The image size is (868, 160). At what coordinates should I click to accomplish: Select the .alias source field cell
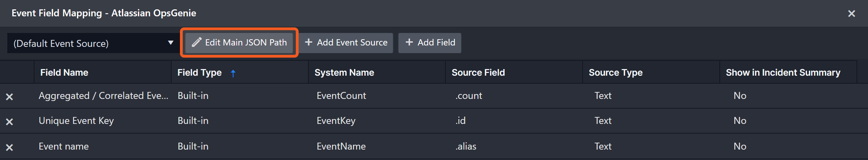(466, 146)
